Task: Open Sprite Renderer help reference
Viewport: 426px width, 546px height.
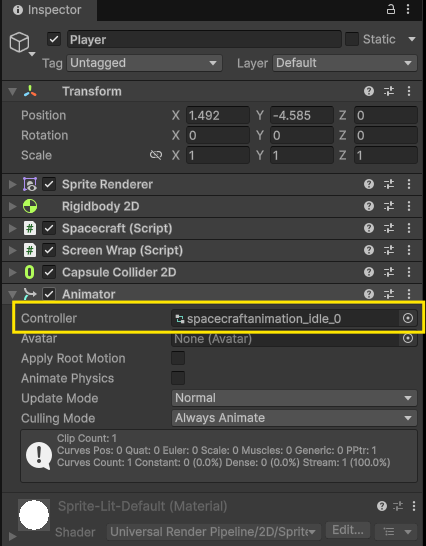Action: tap(369, 184)
